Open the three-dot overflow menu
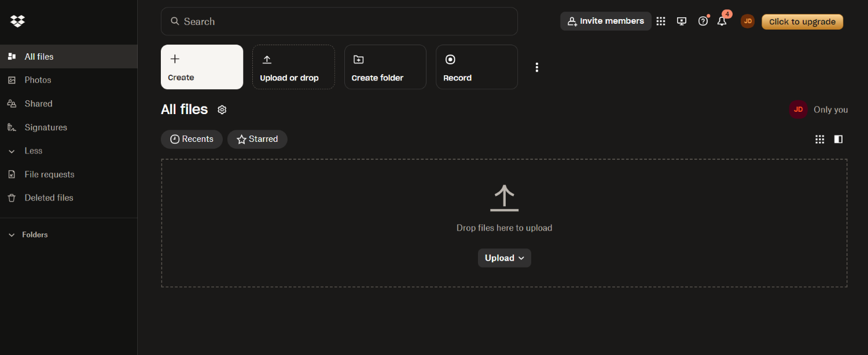Image resolution: width=868 pixels, height=355 pixels. click(x=536, y=67)
